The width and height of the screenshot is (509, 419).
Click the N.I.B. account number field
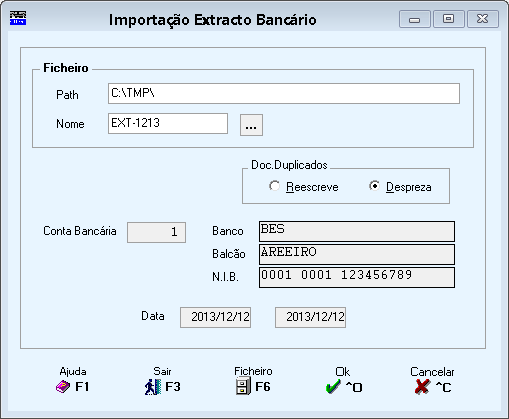click(357, 277)
